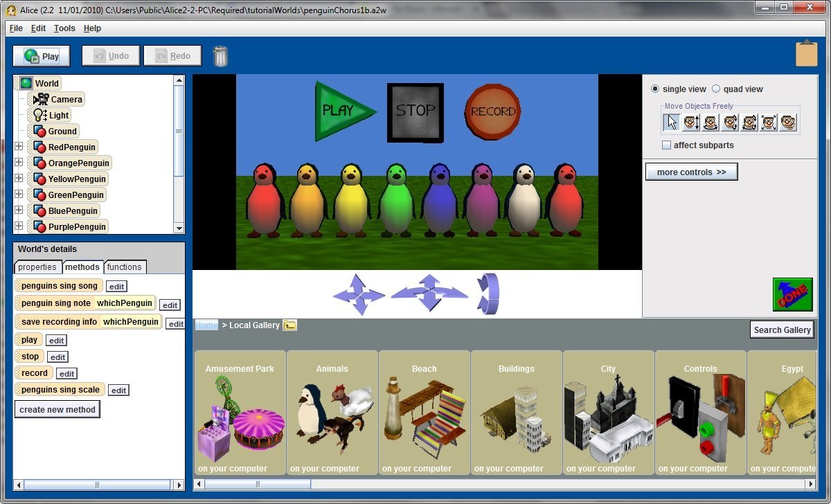Switch to quad view
This screenshot has height=504, width=831.
717,89
